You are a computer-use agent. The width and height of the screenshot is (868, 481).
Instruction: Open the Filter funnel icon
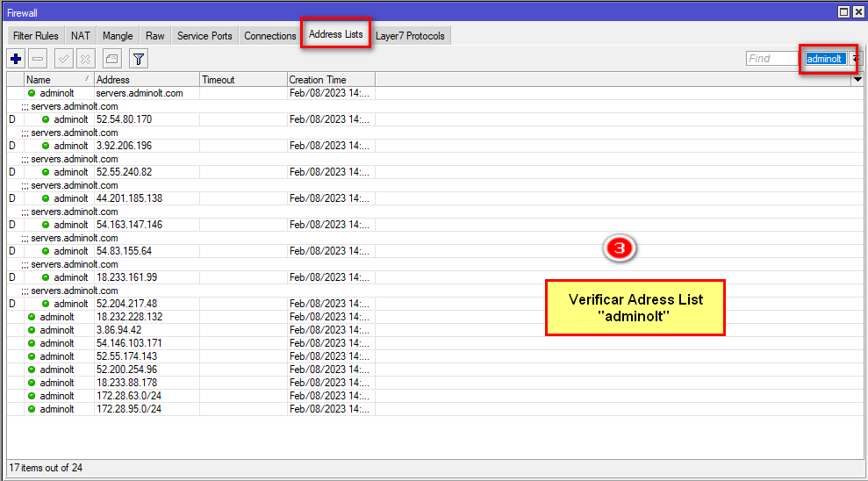[139, 59]
